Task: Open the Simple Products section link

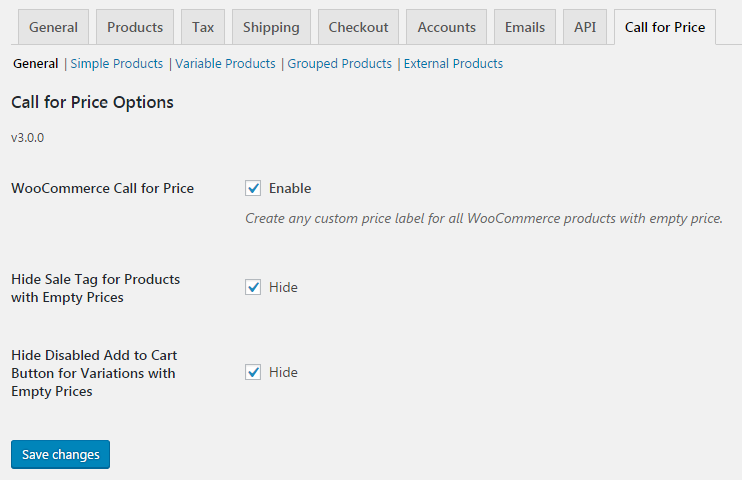Action: (116, 63)
